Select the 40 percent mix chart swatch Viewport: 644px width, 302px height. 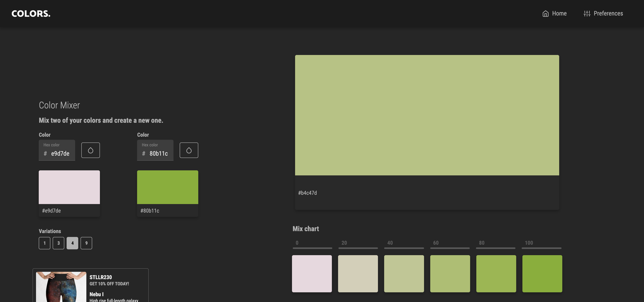click(x=404, y=274)
